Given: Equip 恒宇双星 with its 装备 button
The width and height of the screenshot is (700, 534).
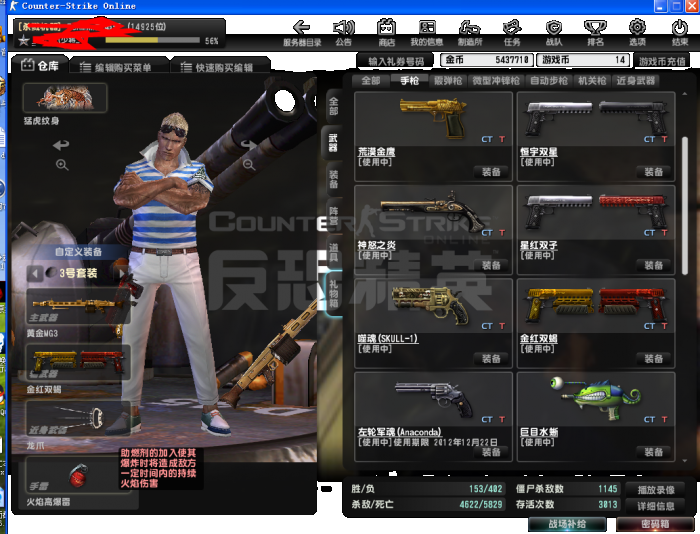Looking at the screenshot, I should pos(654,172).
